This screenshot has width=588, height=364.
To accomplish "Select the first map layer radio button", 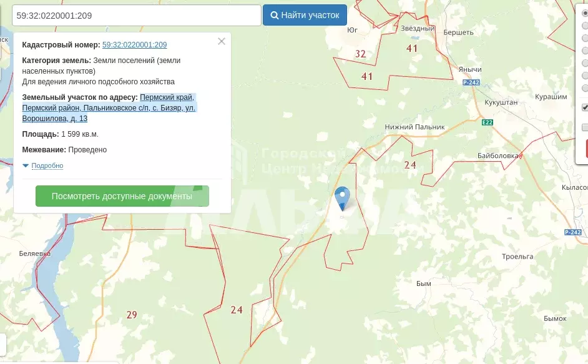I will pos(585,13).
